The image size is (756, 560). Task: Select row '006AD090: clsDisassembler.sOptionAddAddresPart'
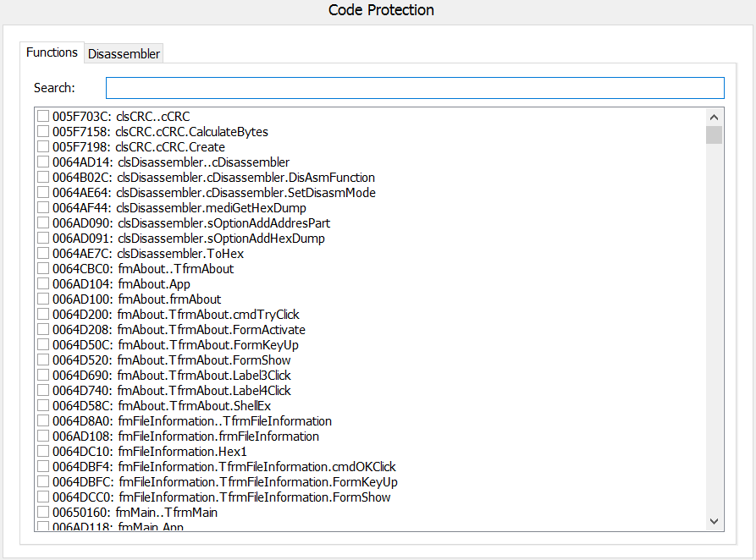(191, 223)
